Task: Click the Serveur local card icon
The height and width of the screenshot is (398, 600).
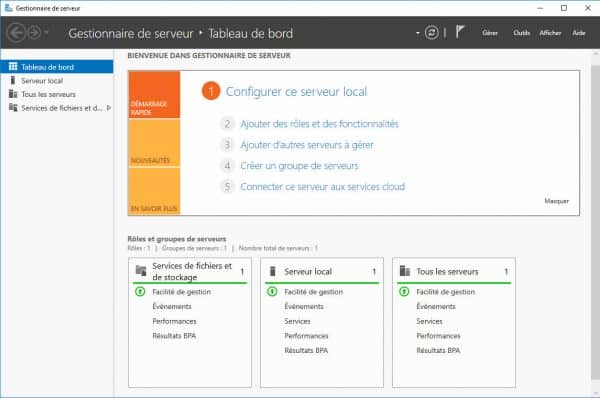Action: coord(272,271)
